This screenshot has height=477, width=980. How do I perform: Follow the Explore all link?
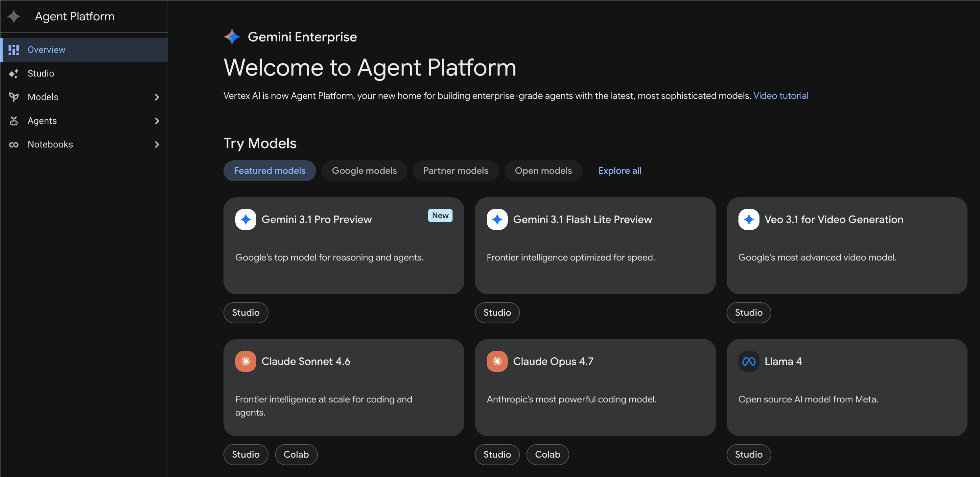(620, 171)
